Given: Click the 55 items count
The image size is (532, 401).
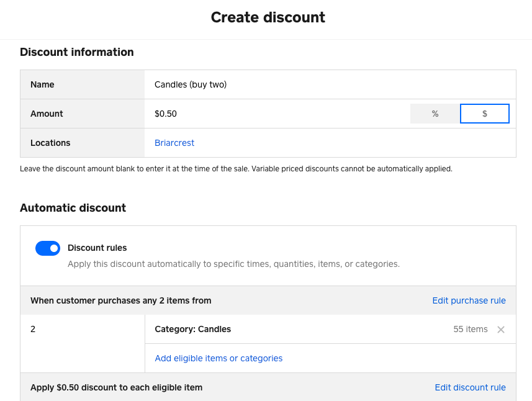Looking at the screenshot, I should click(x=471, y=329).
